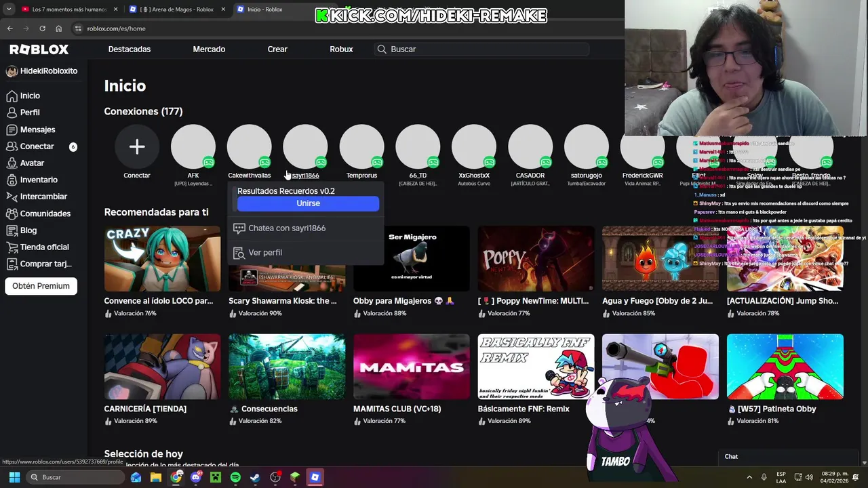Open Spotify from the taskbar
Screen dimensions: 868x488
[235, 477]
